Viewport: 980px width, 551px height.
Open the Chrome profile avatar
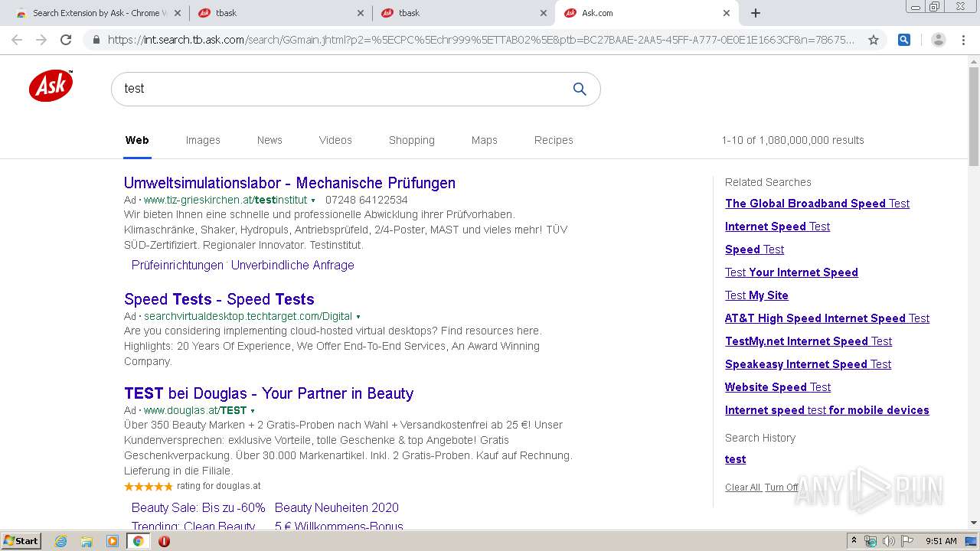coord(938,40)
